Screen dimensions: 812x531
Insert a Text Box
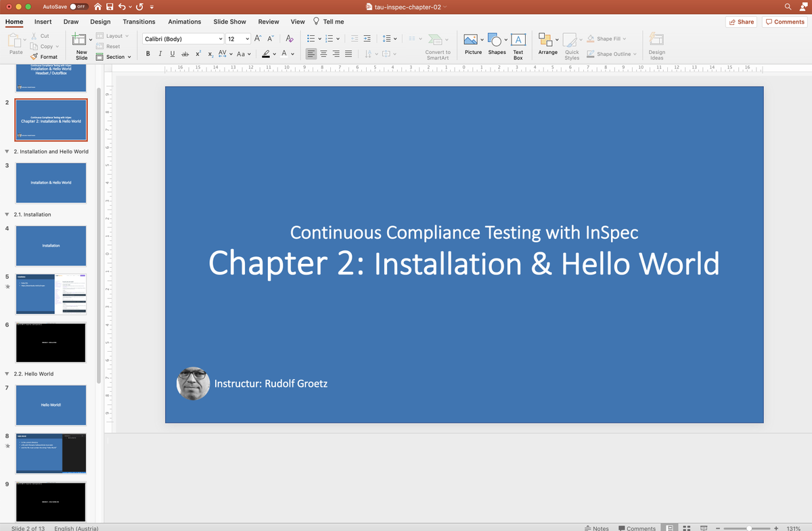click(x=518, y=46)
